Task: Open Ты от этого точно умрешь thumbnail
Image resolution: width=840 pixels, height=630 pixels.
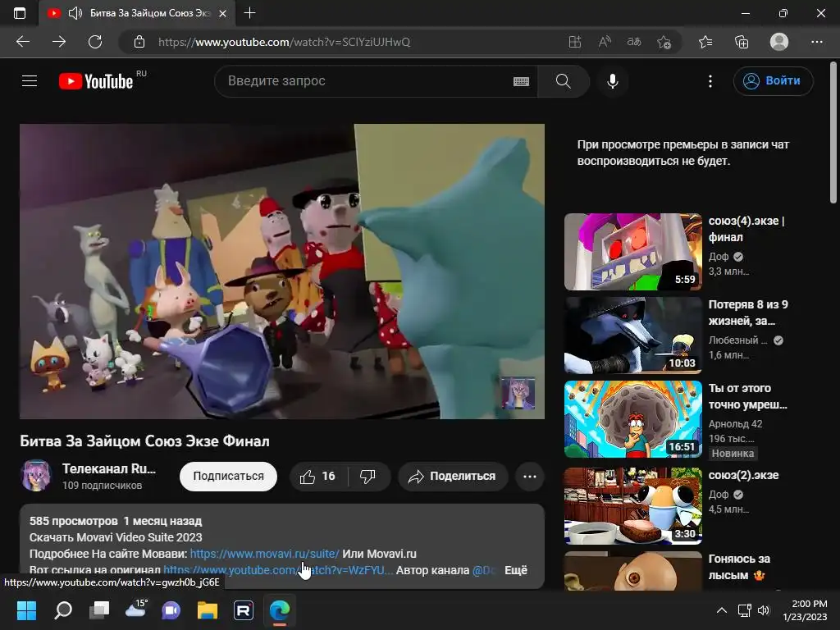Action: pos(632,419)
